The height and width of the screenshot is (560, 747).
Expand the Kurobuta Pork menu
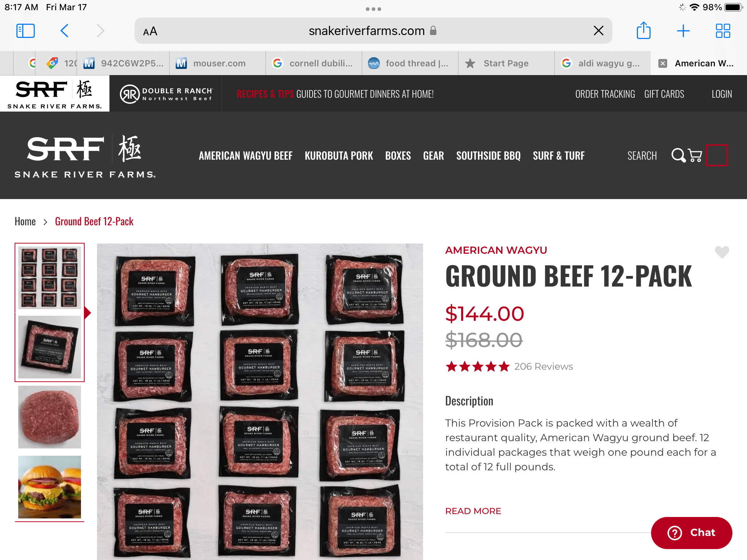(x=339, y=156)
